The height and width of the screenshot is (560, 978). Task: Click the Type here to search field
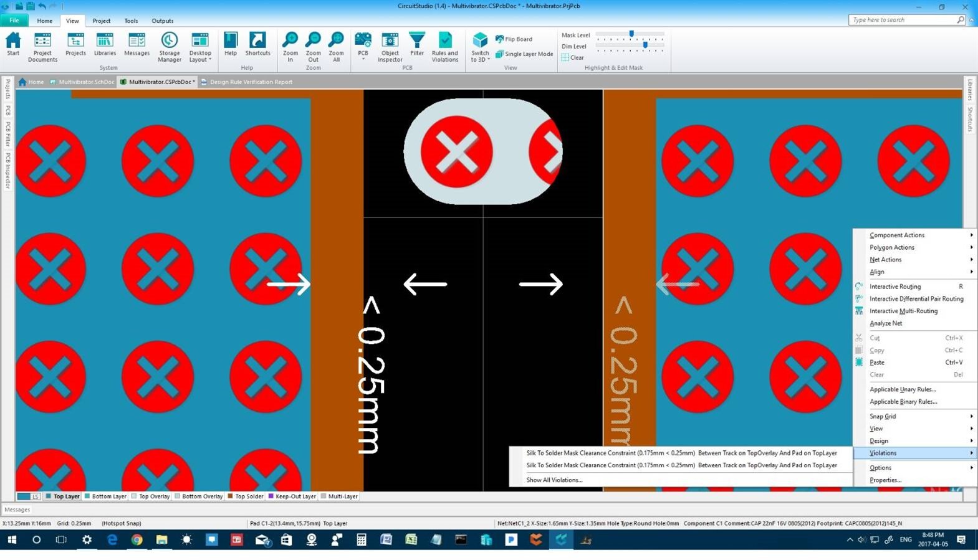[902, 20]
